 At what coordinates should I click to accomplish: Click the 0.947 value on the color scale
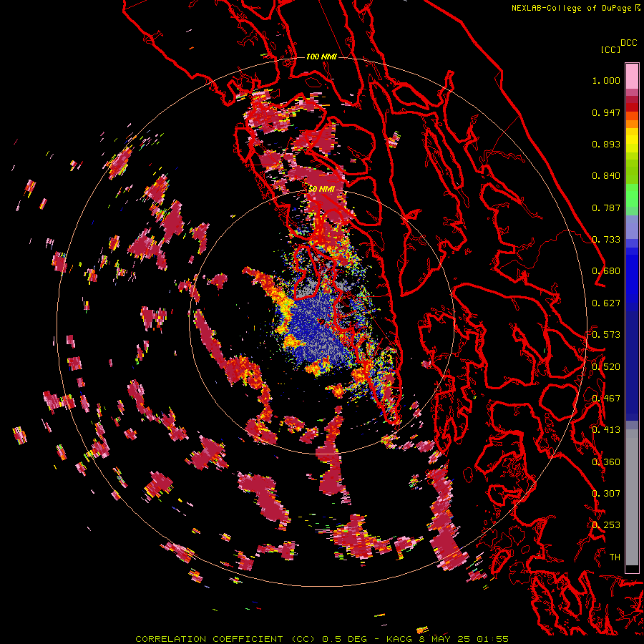[x=606, y=112]
